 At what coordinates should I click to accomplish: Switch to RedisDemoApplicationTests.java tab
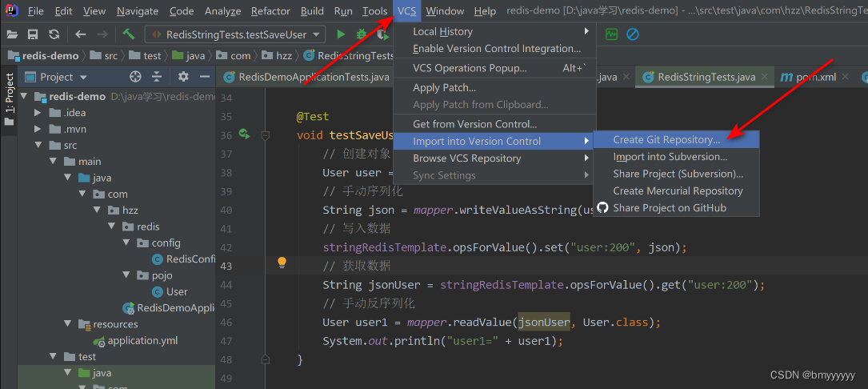pos(306,77)
